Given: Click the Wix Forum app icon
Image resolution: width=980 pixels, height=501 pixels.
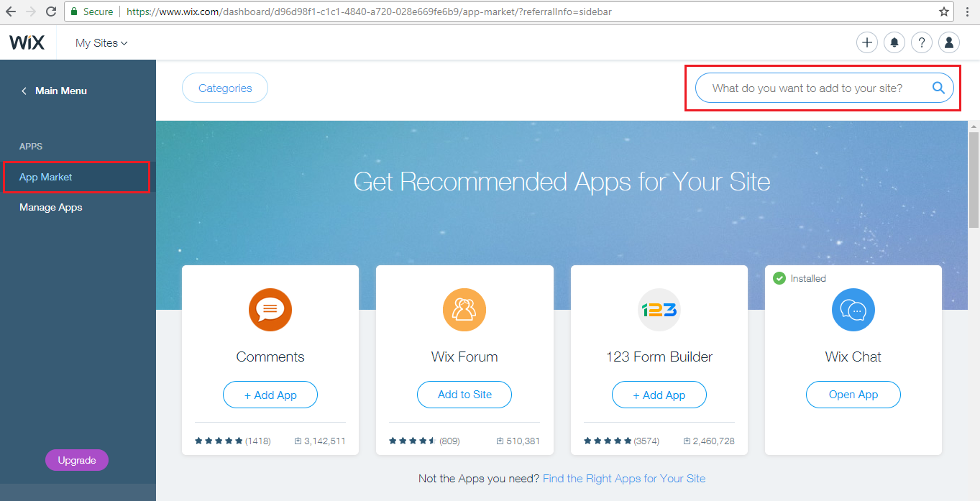Looking at the screenshot, I should [x=464, y=310].
